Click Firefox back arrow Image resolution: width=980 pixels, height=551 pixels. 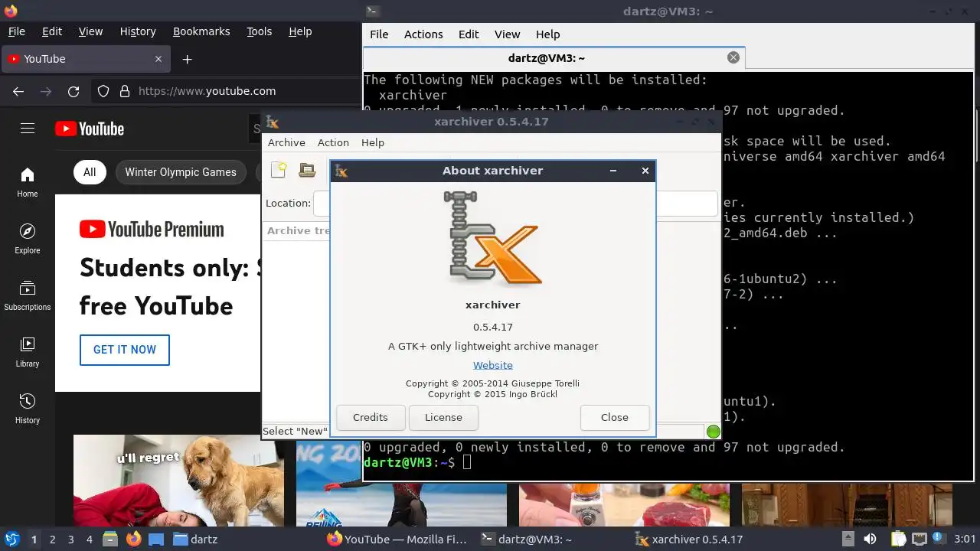[18, 91]
